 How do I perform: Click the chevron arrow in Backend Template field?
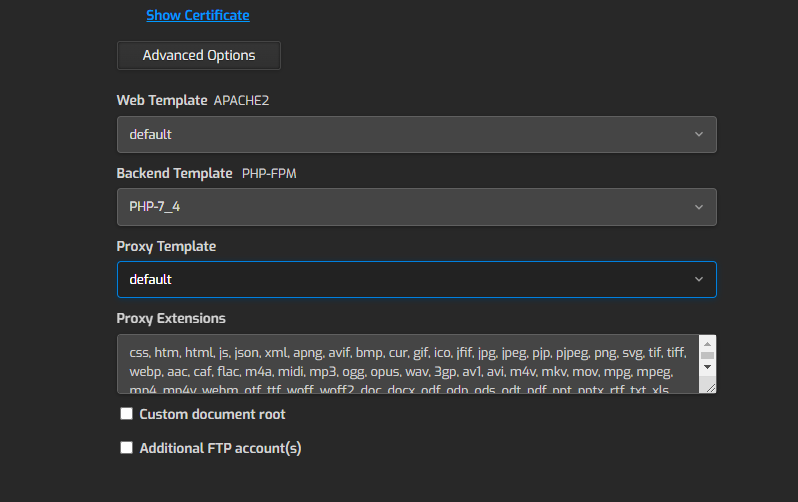[x=698, y=207]
